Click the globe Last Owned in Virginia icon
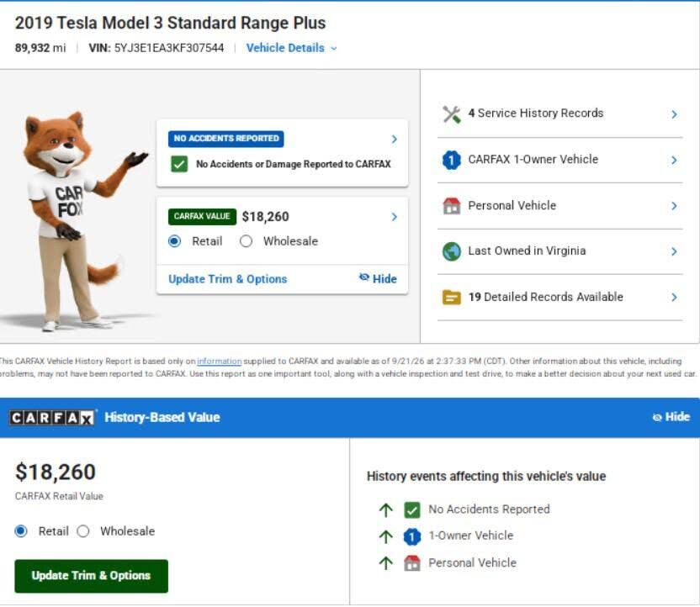 coord(451,251)
